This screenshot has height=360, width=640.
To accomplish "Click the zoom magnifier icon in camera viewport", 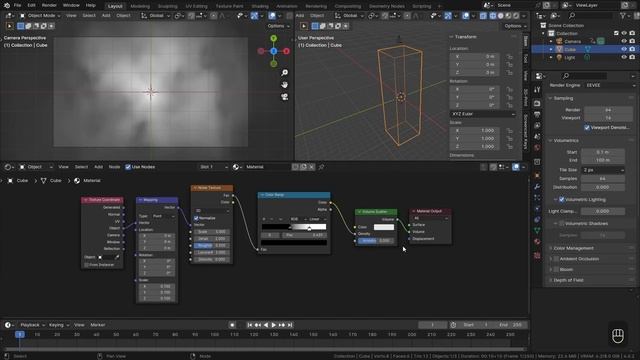I will tap(284, 73).
